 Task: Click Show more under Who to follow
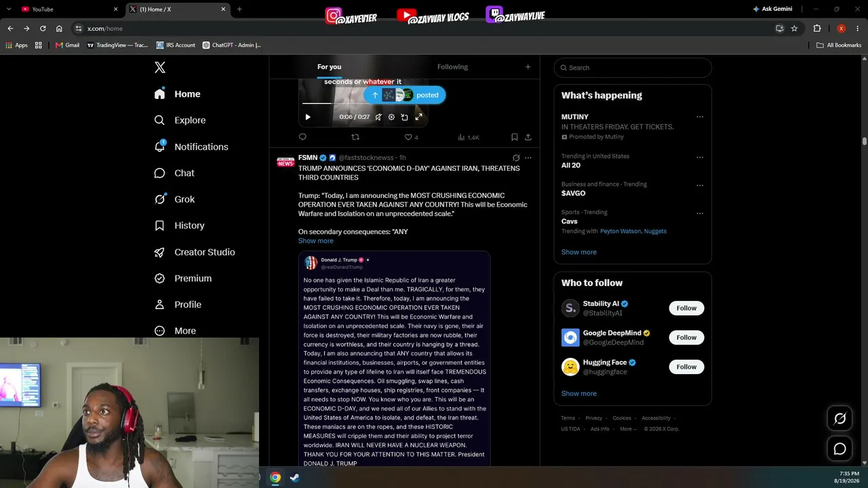(579, 394)
